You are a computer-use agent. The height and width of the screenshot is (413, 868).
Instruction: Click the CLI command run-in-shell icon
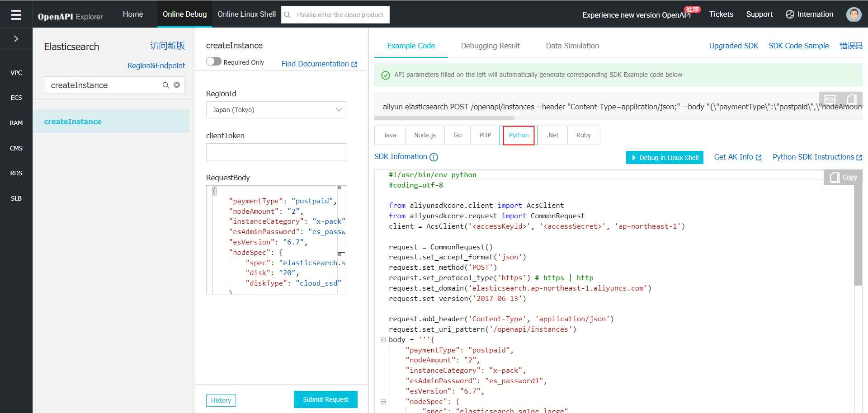point(830,99)
